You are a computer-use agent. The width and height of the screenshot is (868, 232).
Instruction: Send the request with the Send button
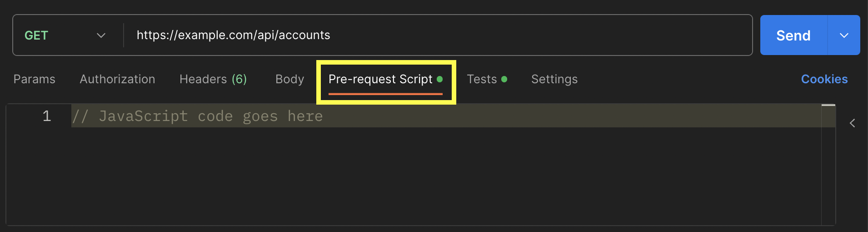[x=793, y=35]
